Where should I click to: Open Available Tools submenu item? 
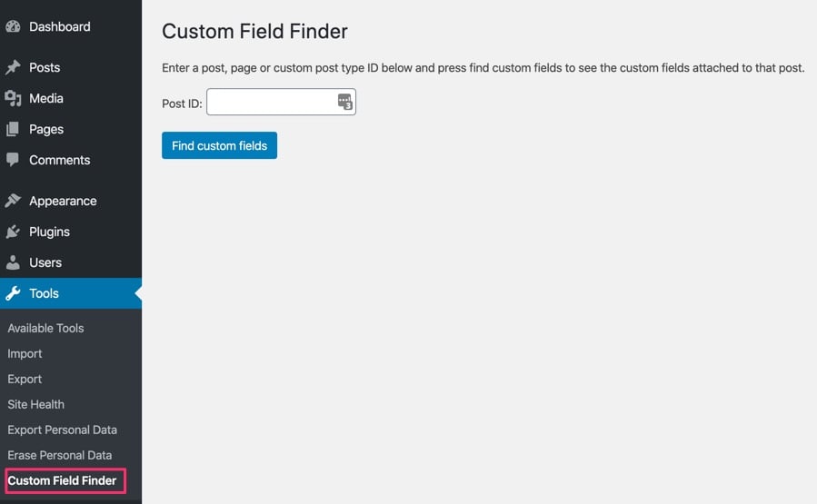45,328
